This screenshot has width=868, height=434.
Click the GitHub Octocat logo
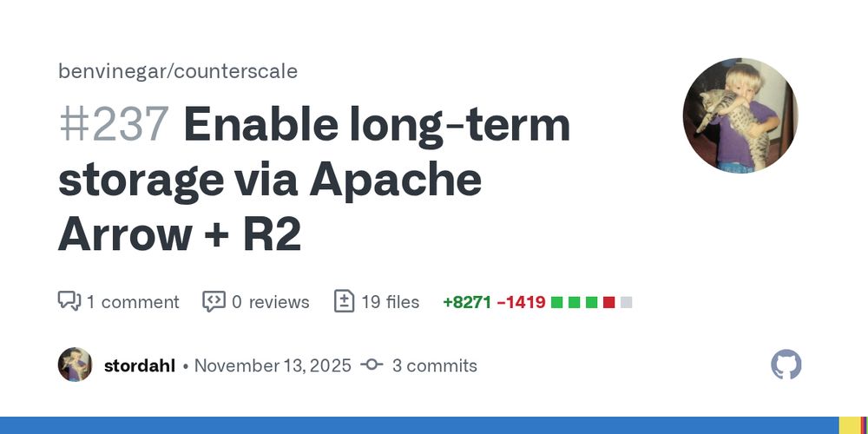pos(786,365)
